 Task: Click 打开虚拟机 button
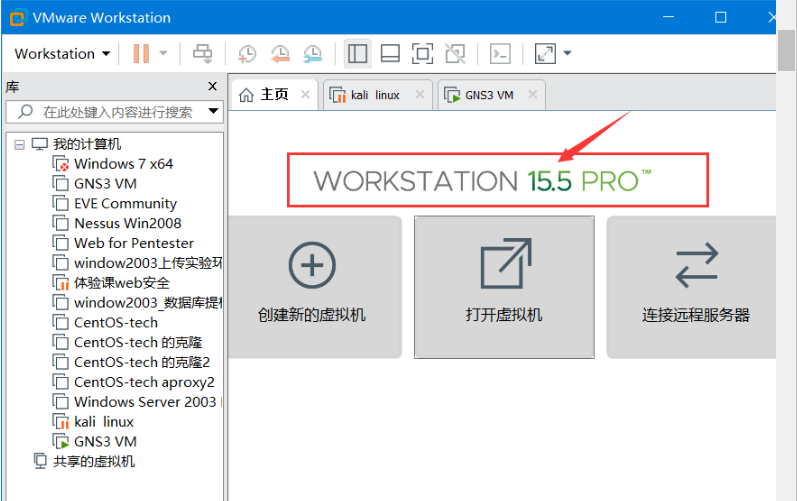click(504, 287)
